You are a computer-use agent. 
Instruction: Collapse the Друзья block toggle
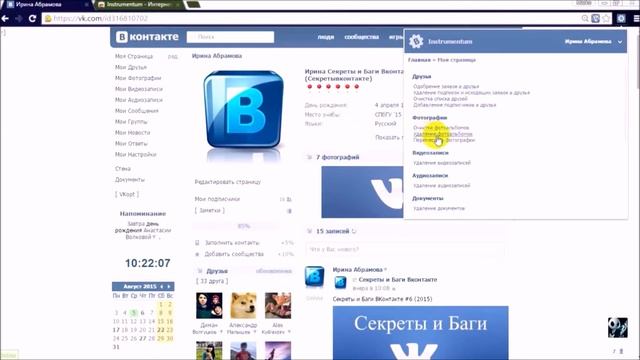point(200,271)
